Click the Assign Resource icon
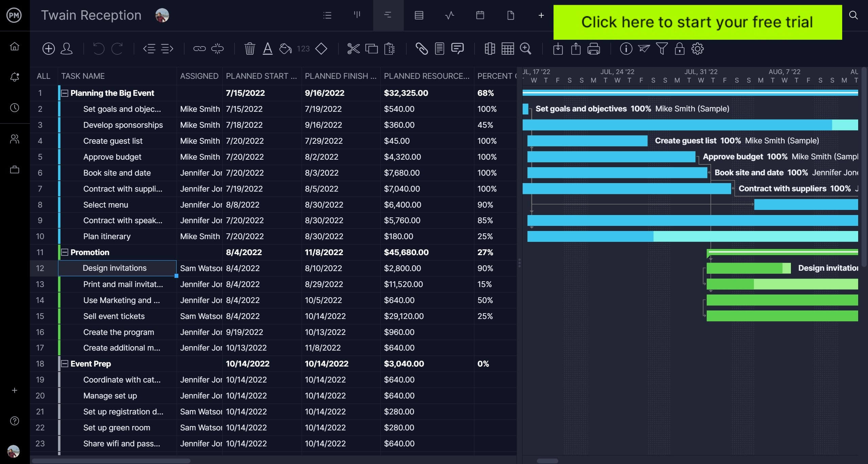 (x=67, y=49)
